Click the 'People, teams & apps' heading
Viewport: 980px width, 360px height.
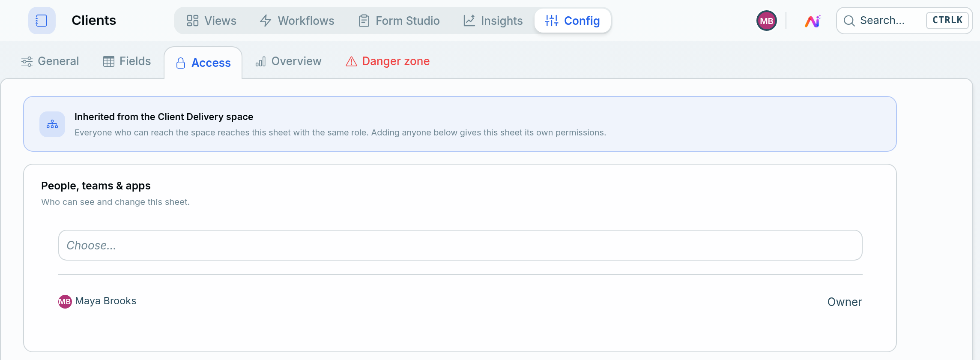pos(96,186)
